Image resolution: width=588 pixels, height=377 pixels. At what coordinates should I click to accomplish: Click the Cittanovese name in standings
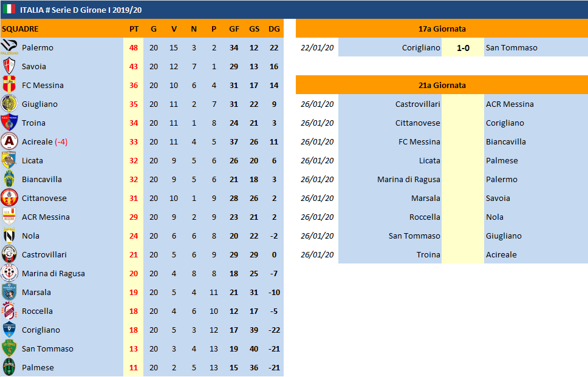pyautogui.click(x=44, y=198)
